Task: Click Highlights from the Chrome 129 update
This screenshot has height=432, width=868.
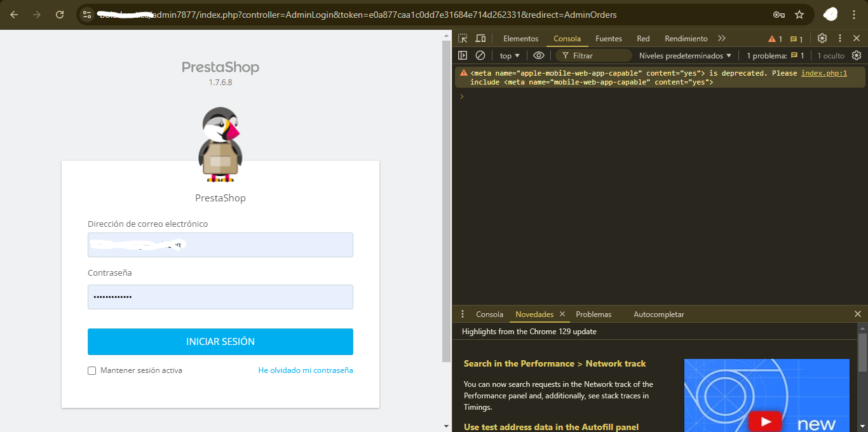Action: coord(529,332)
